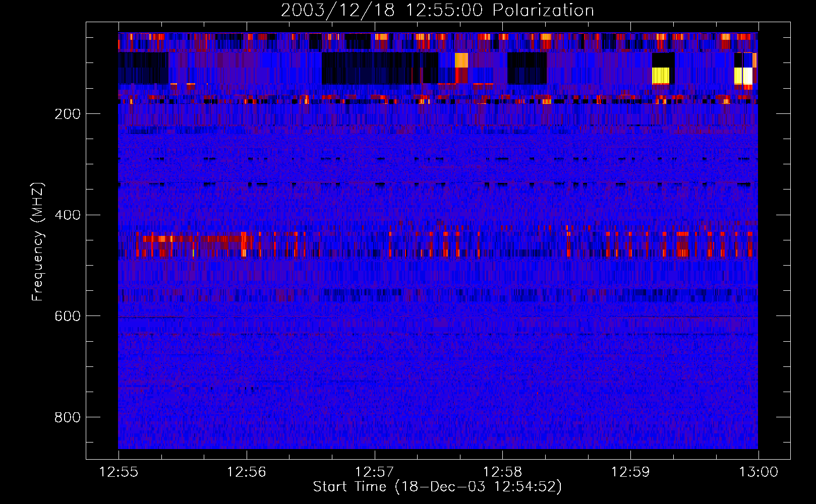
Task: Click the orange block near 12:57:40
Action: click(x=461, y=60)
